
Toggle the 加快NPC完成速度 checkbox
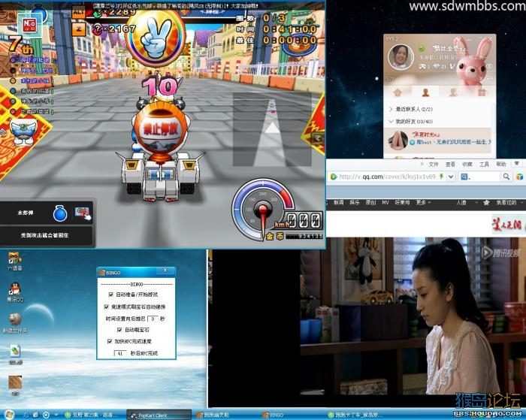tap(110, 341)
